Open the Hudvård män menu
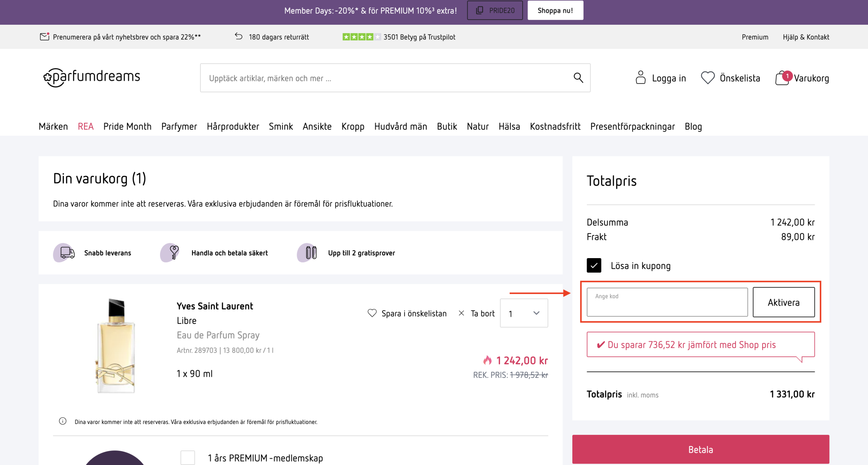Viewport: 868px width, 465px height. (400, 127)
